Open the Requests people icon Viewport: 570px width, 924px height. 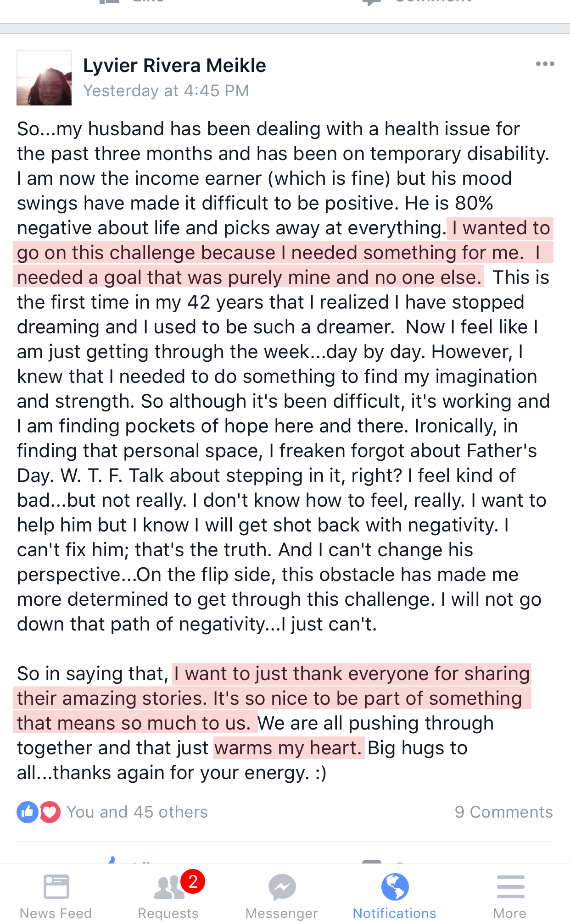(x=168, y=887)
